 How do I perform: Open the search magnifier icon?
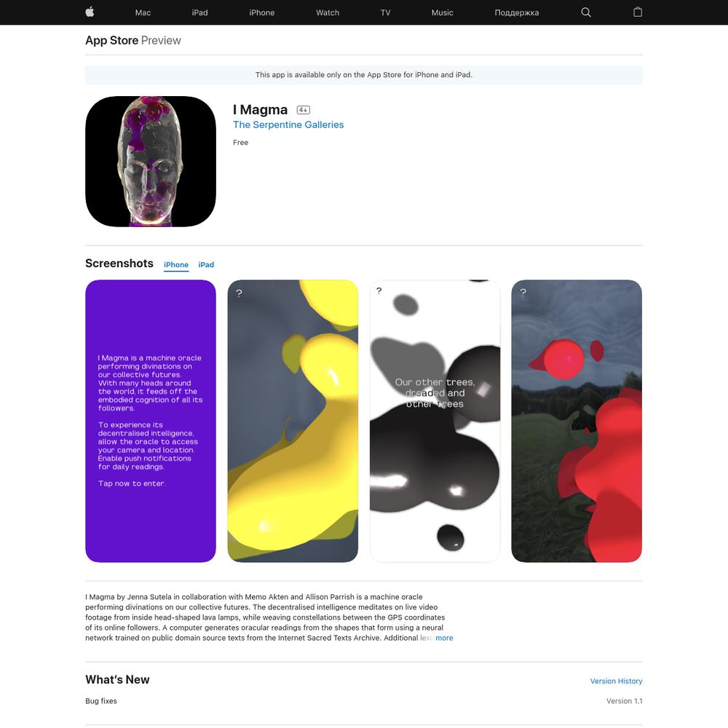(586, 12)
